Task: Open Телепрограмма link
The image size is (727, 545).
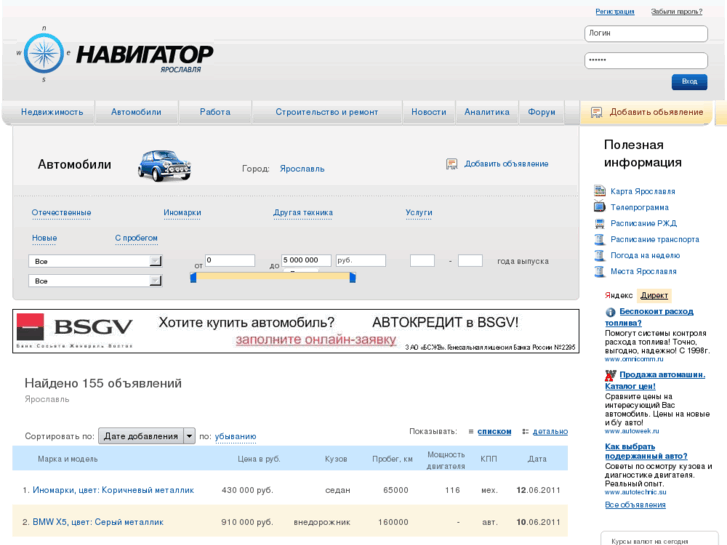Action: click(639, 207)
